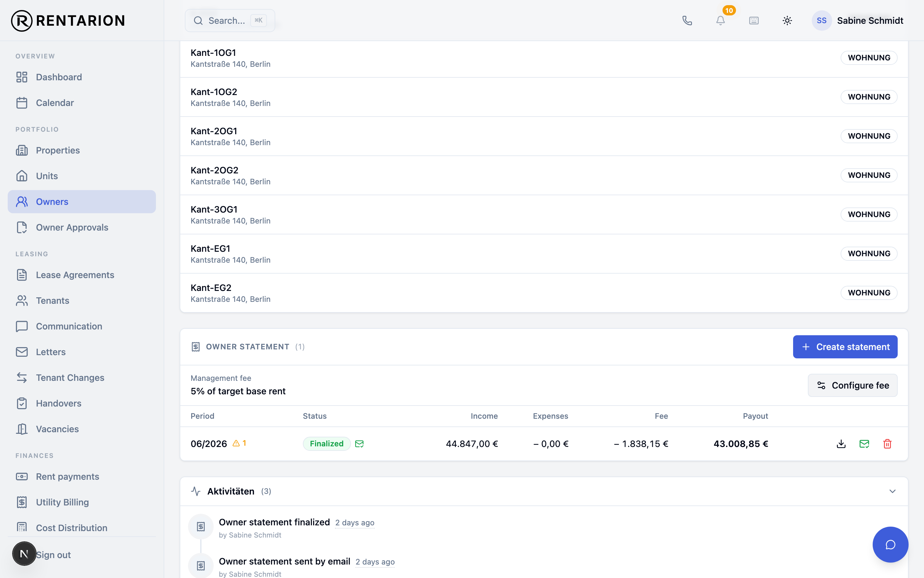Open unit Kant-EG2 row
The image size is (924, 578).
(544, 293)
